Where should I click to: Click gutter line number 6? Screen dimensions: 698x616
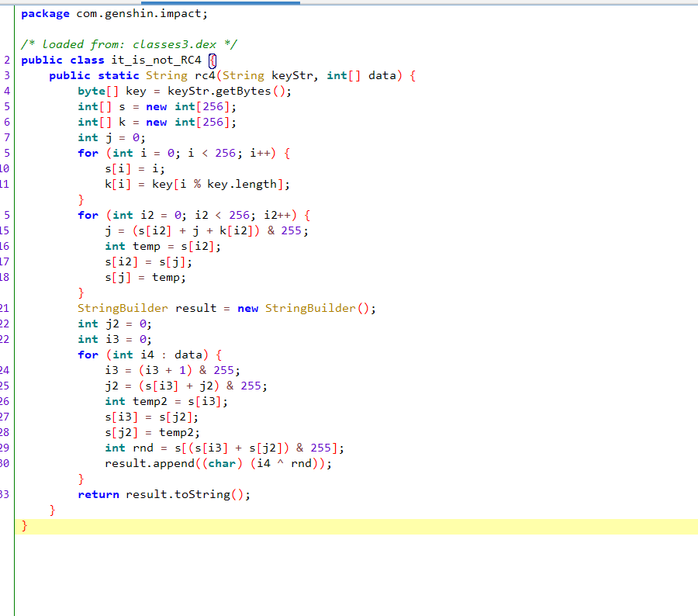pyautogui.click(x=7, y=123)
